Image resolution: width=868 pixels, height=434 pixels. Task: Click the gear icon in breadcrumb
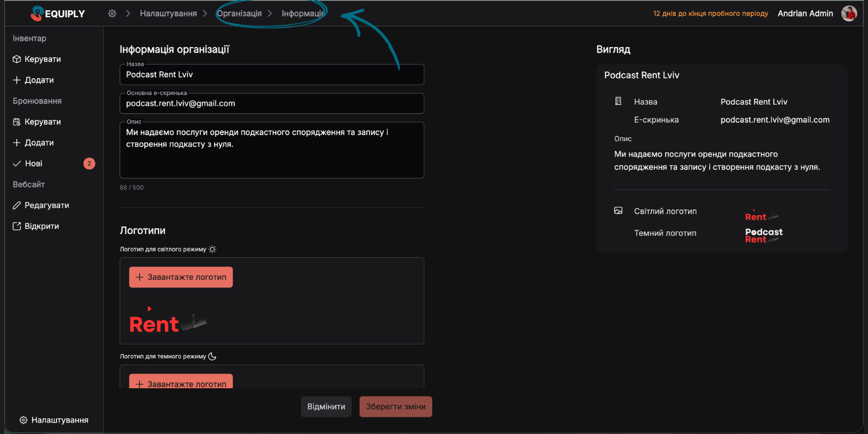(x=112, y=14)
